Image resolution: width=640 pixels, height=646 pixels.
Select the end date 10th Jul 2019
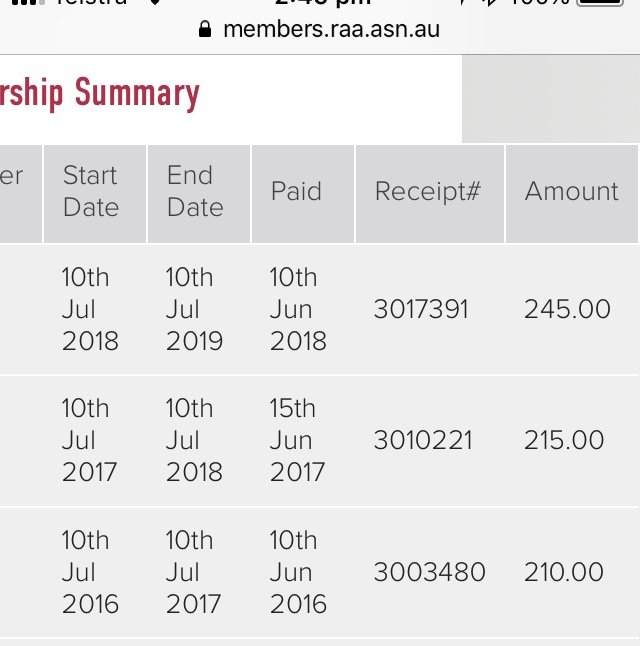coord(194,309)
